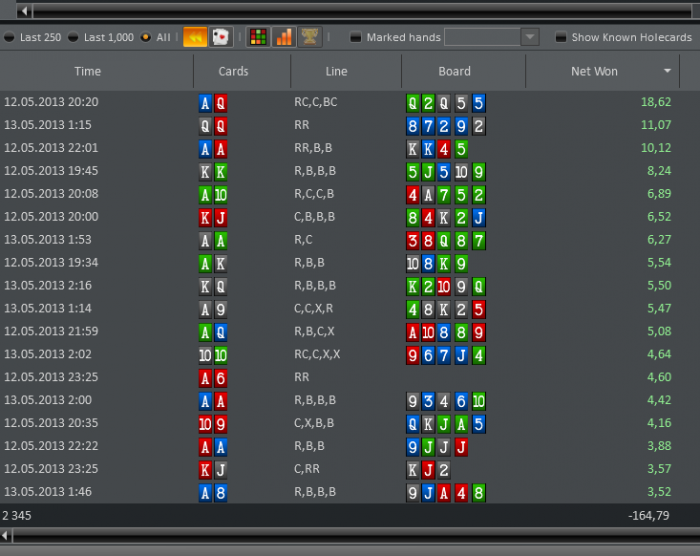
Task: Click the C,C,X,R line cell
Action: click(313, 308)
